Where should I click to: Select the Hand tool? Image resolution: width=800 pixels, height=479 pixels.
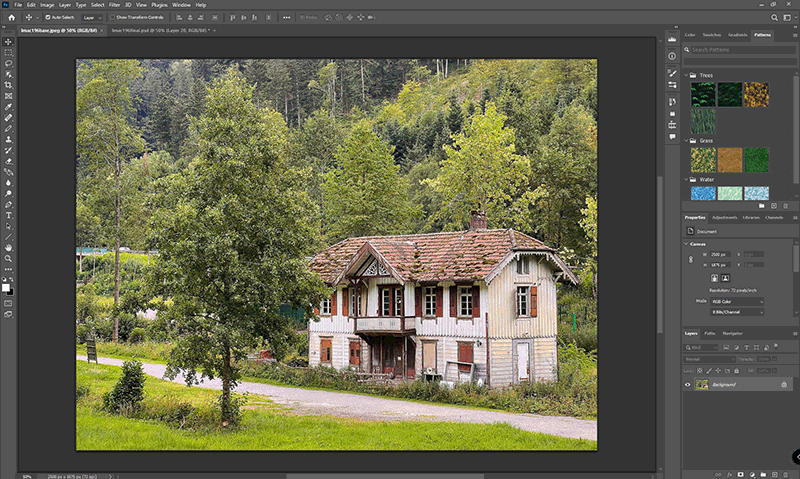[8, 247]
